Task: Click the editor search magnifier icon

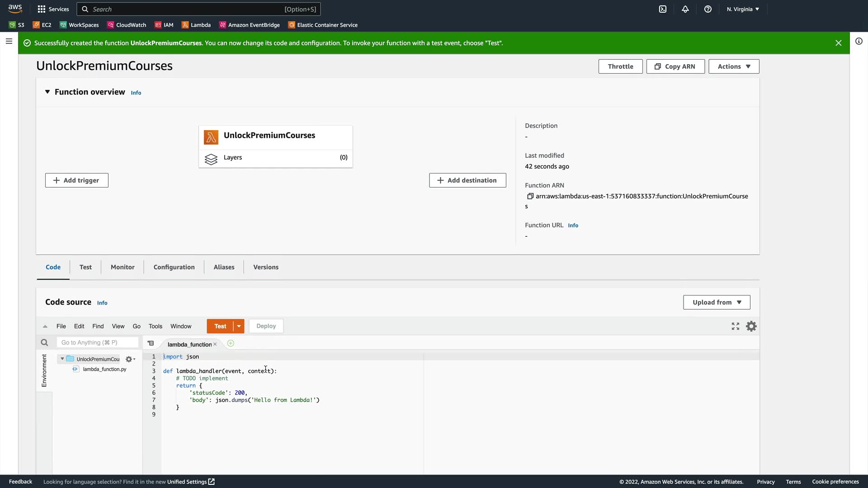Action: tap(44, 343)
